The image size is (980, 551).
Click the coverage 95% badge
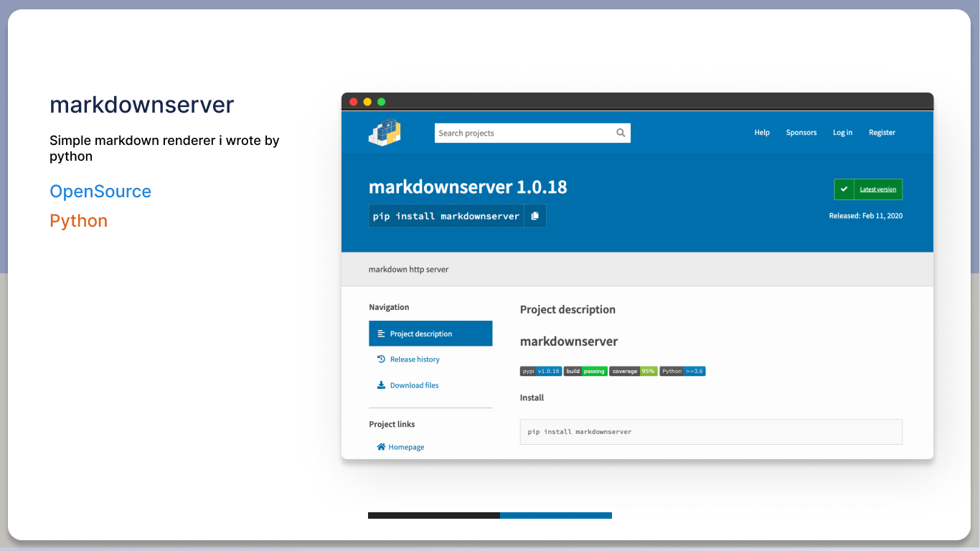point(633,371)
